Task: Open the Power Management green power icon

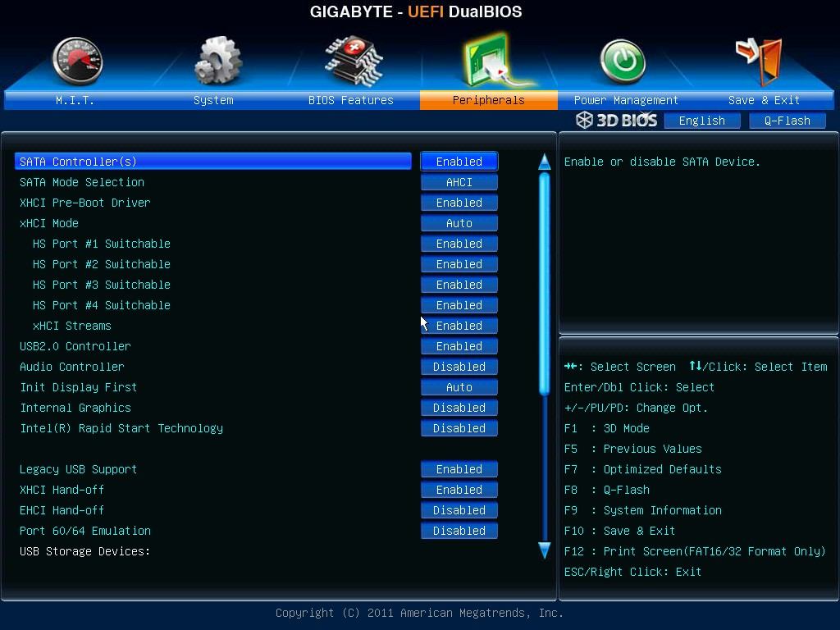Action: (623, 62)
